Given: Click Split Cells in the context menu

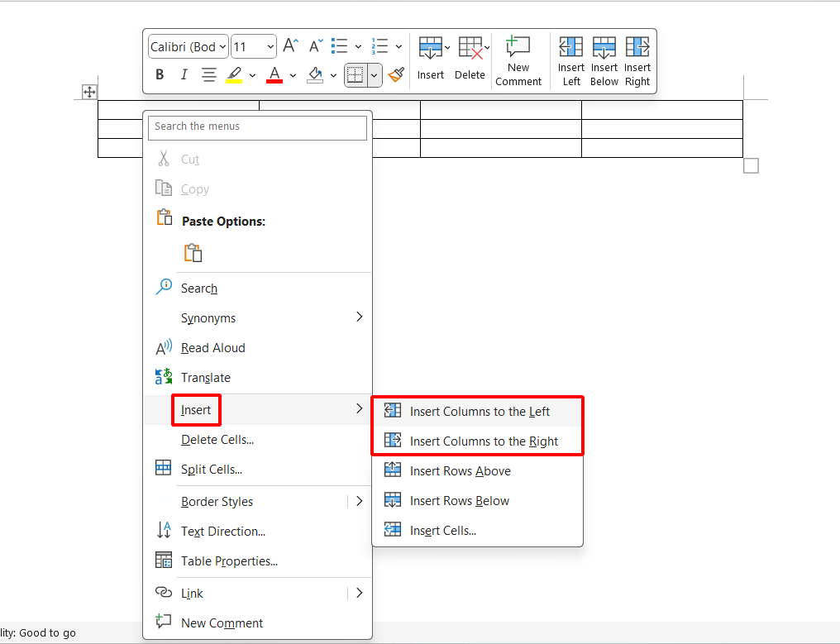Looking at the screenshot, I should (x=211, y=470).
